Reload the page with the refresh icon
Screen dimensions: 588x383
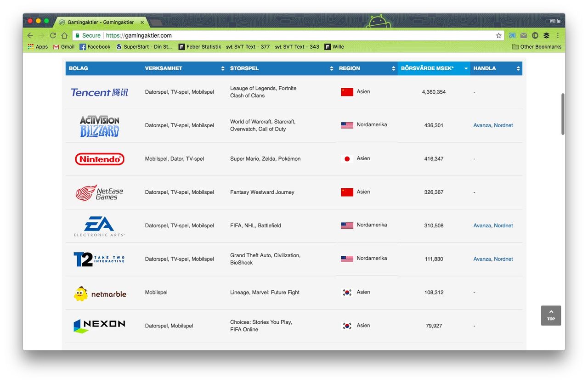pos(53,35)
